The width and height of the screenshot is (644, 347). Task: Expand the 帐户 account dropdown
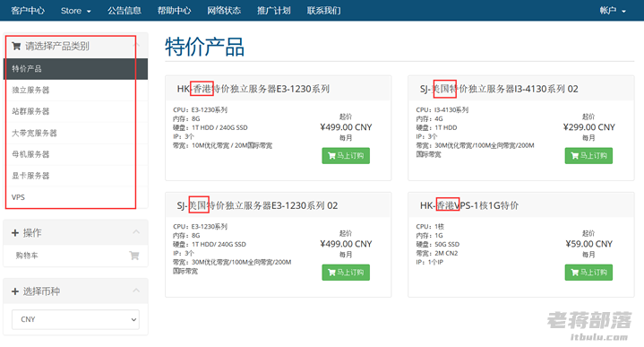coord(613,11)
